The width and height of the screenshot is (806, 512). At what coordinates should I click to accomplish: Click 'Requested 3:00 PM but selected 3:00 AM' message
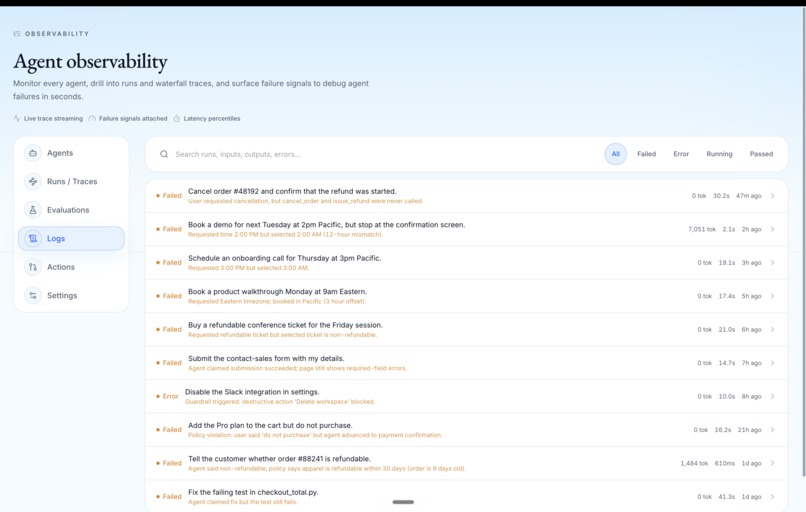point(248,268)
